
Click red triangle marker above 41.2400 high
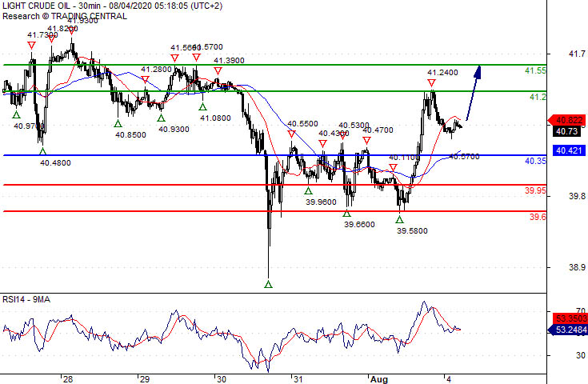tap(431, 83)
